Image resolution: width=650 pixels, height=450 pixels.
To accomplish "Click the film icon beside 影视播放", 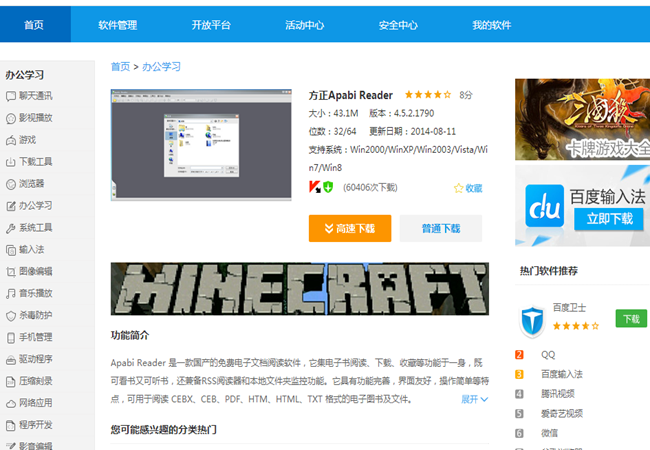I will coord(11,119).
